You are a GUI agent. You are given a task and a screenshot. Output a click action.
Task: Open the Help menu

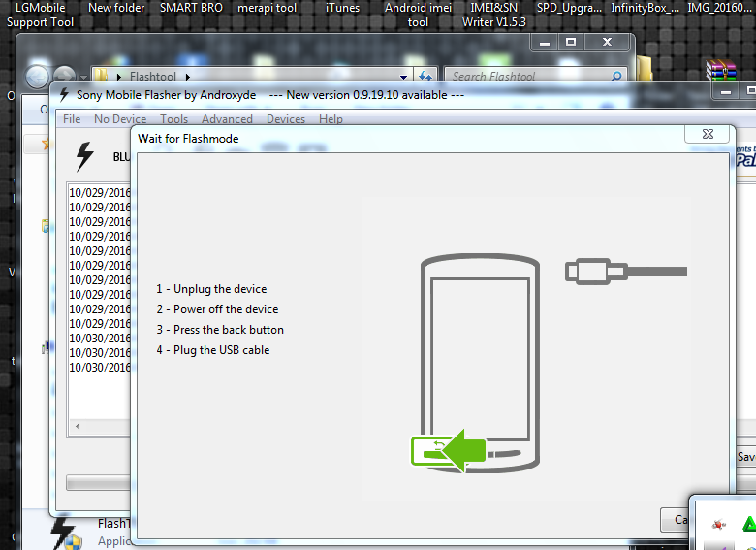coord(331,119)
